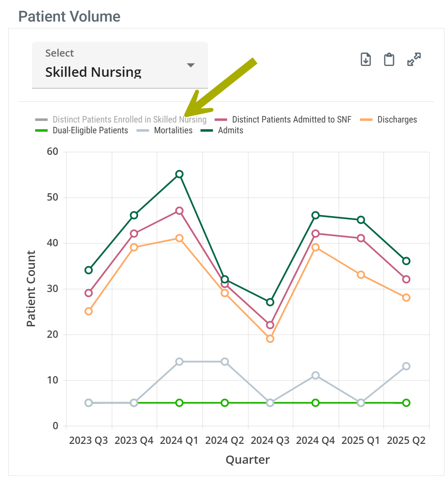Hide Distinct Patients Admitted to SNF series
Screen dimensions: 448x481
click(x=292, y=119)
